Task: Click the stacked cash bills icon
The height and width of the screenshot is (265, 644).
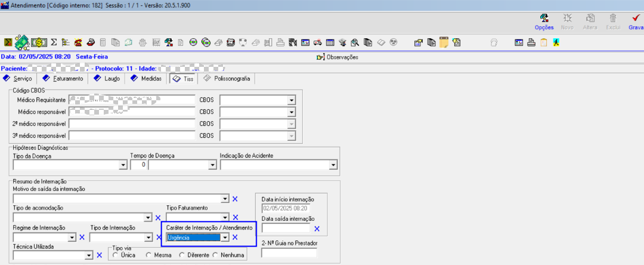Action: point(23,42)
